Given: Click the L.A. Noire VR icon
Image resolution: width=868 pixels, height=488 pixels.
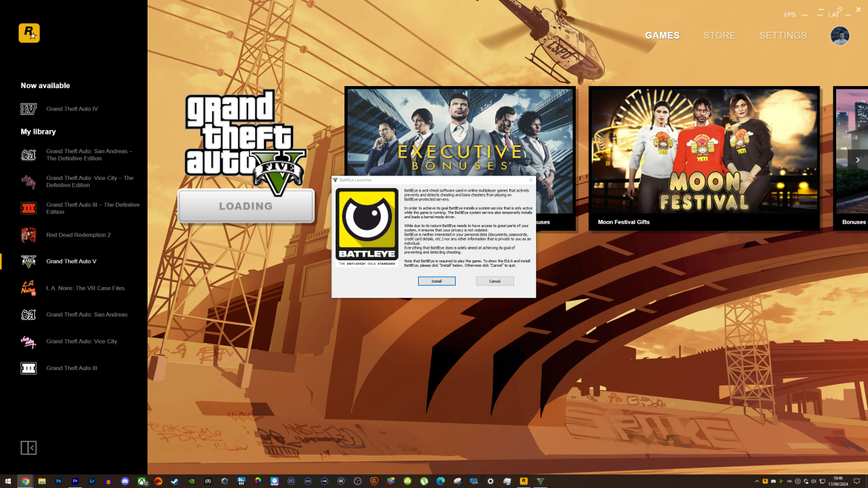Looking at the screenshot, I should pyautogui.click(x=28, y=288).
